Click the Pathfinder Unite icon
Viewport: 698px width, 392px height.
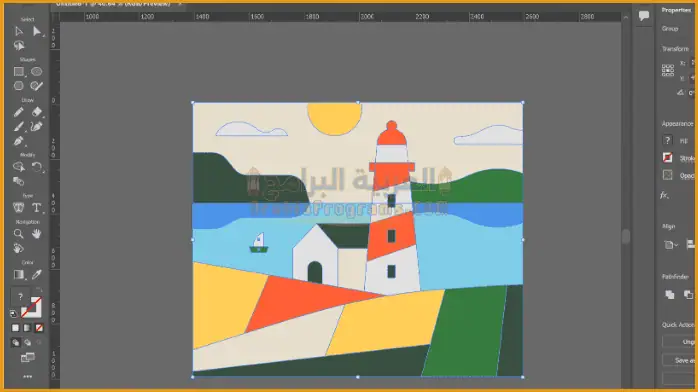coord(670,295)
